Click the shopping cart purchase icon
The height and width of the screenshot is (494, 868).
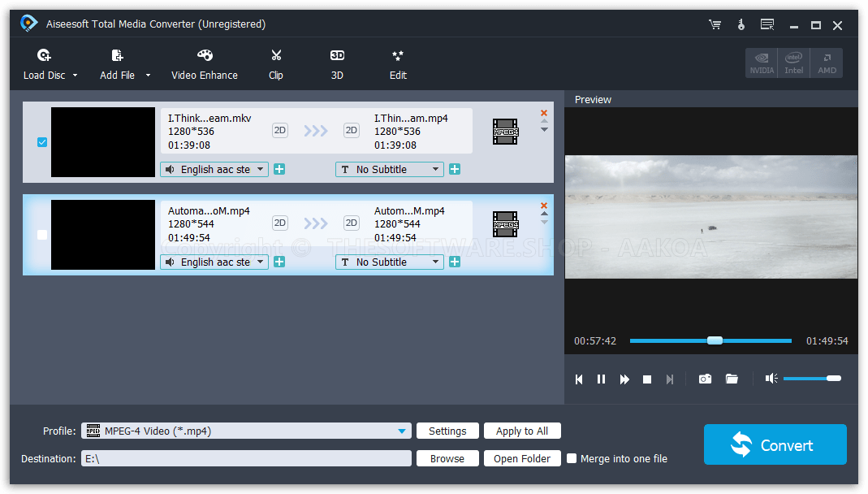coord(715,24)
